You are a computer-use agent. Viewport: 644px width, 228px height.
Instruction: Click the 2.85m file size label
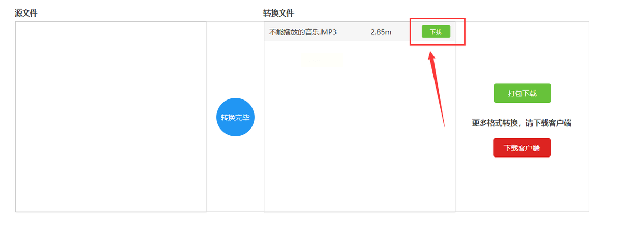tap(381, 32)
